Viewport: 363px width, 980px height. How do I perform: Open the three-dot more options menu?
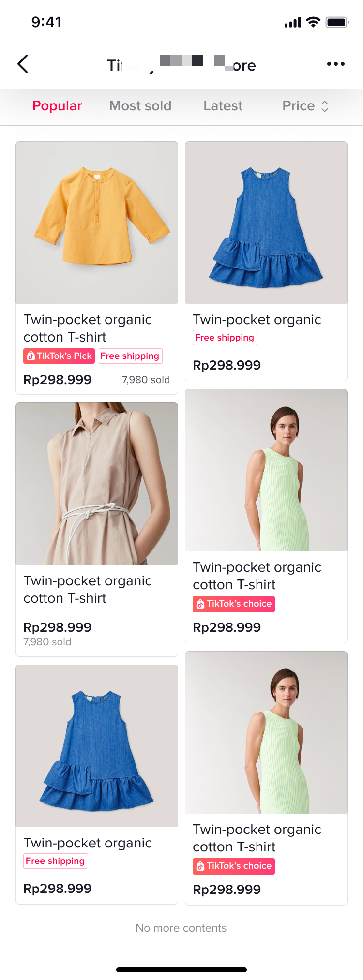[x=335, y=64]
